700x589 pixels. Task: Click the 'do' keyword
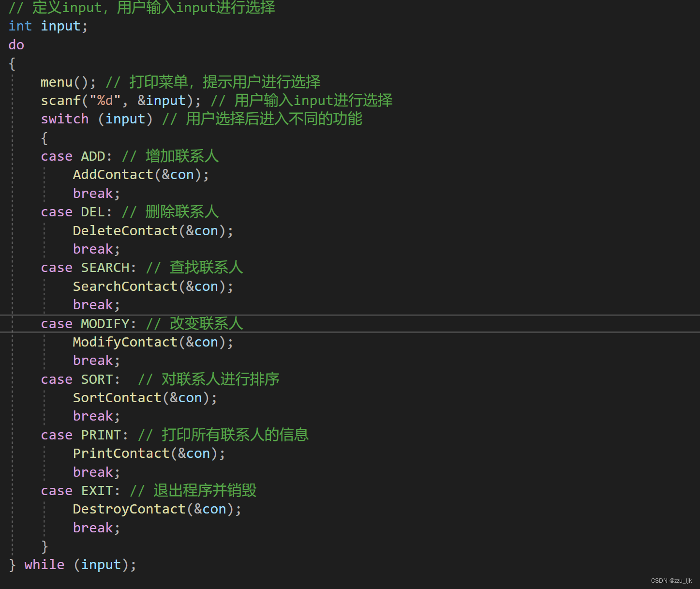16,45
